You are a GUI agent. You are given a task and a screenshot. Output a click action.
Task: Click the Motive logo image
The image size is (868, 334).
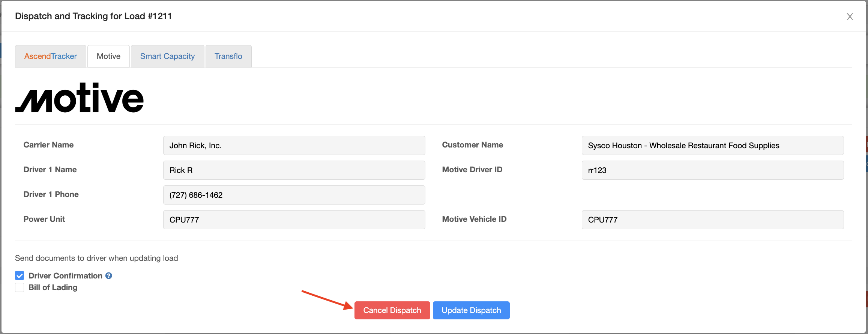[79, 98]
